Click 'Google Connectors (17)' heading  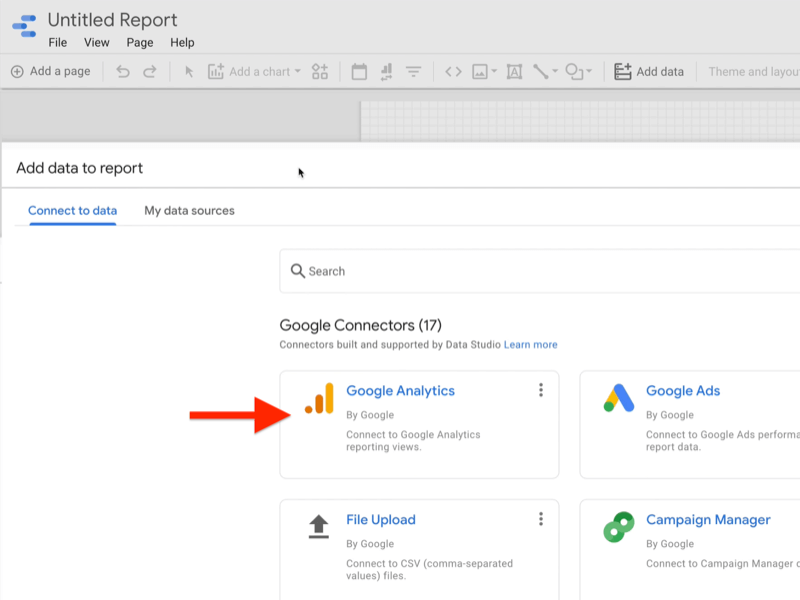click(x=361, y=326)
